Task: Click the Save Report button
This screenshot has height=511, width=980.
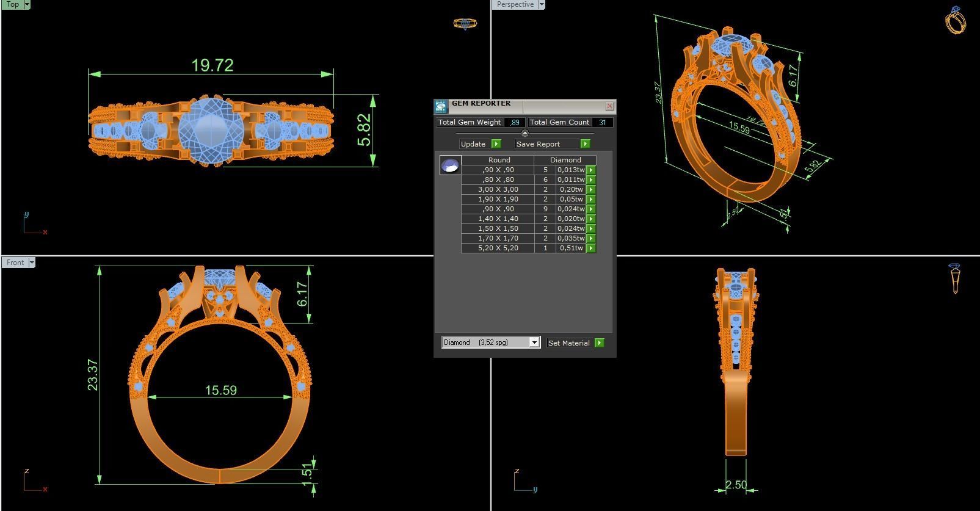Action: 547,144
